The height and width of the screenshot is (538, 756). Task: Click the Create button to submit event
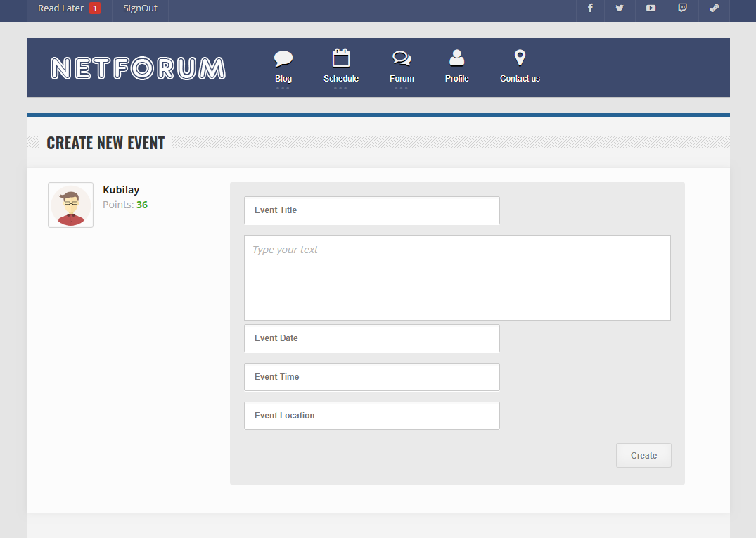click(643, 455)
